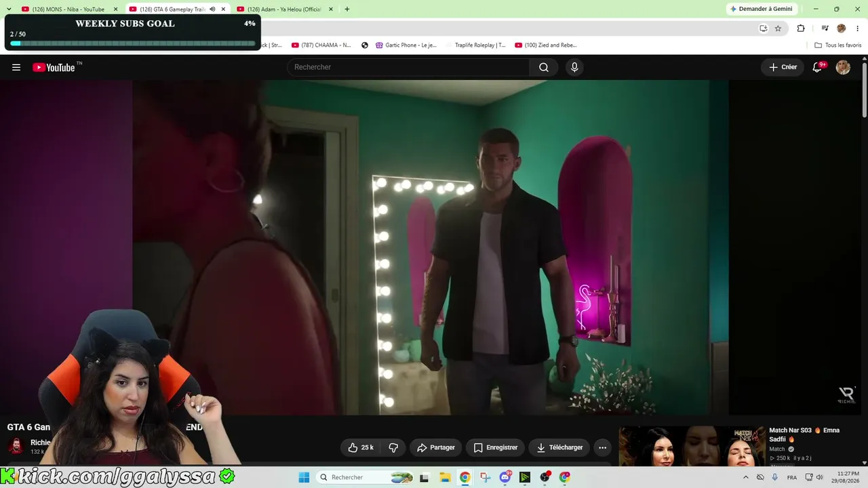Dislike the video with thumbs down
Screen dimensions: 868x488
point(393,447)
